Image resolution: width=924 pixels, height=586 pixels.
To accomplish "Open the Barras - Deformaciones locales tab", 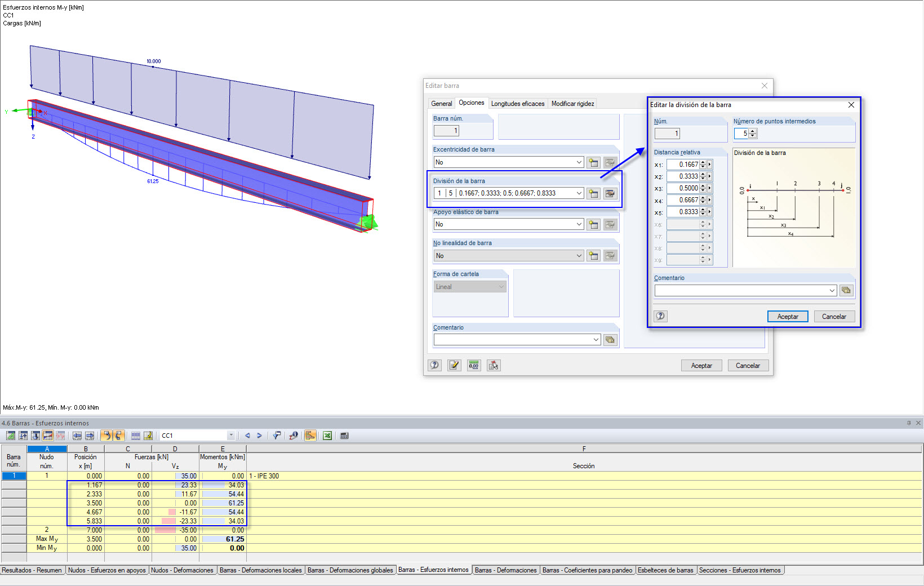I will point(261,570).
